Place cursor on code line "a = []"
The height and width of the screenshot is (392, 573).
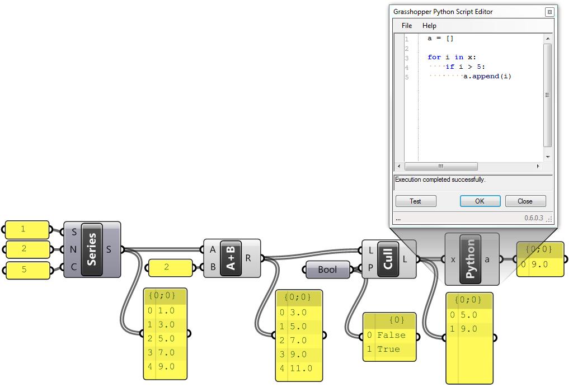coord(440,39)
